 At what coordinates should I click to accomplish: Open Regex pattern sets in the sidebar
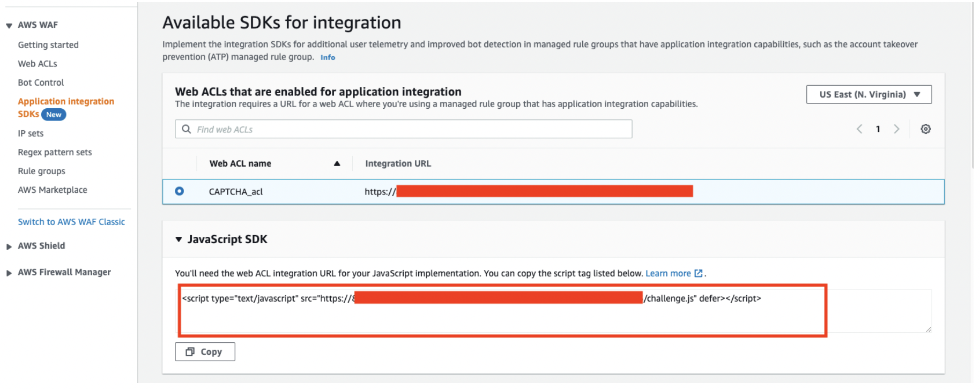tap(55, 152)
